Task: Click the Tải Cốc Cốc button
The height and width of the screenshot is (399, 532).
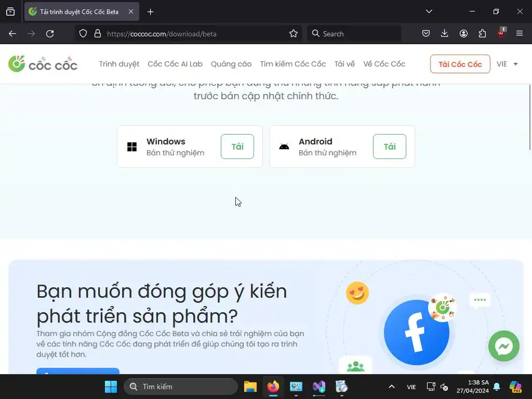Action: pyautogui.click(x=460, y=64)
